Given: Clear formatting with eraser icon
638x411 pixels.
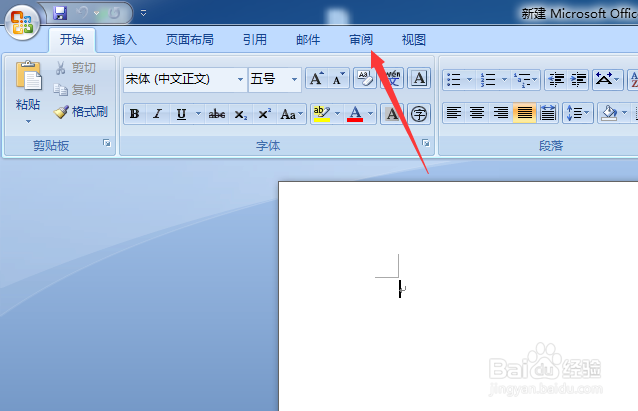Looking at the screenshot, I should [x=365, y=78].
